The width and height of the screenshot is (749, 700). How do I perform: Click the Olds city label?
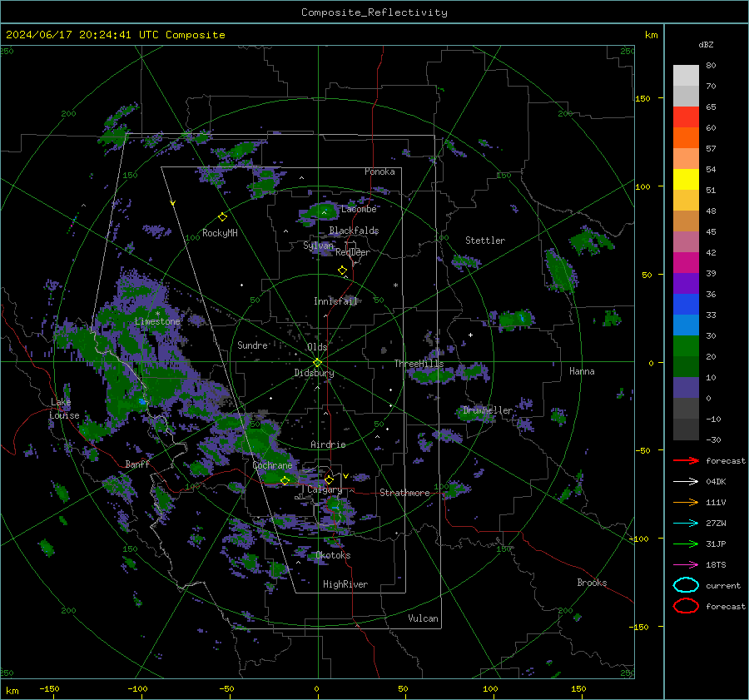(317, 347)
